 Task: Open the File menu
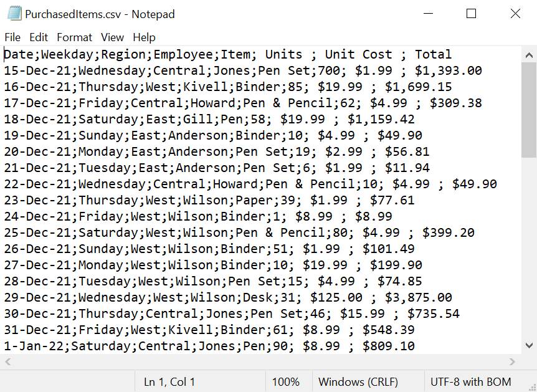[12, 37]
